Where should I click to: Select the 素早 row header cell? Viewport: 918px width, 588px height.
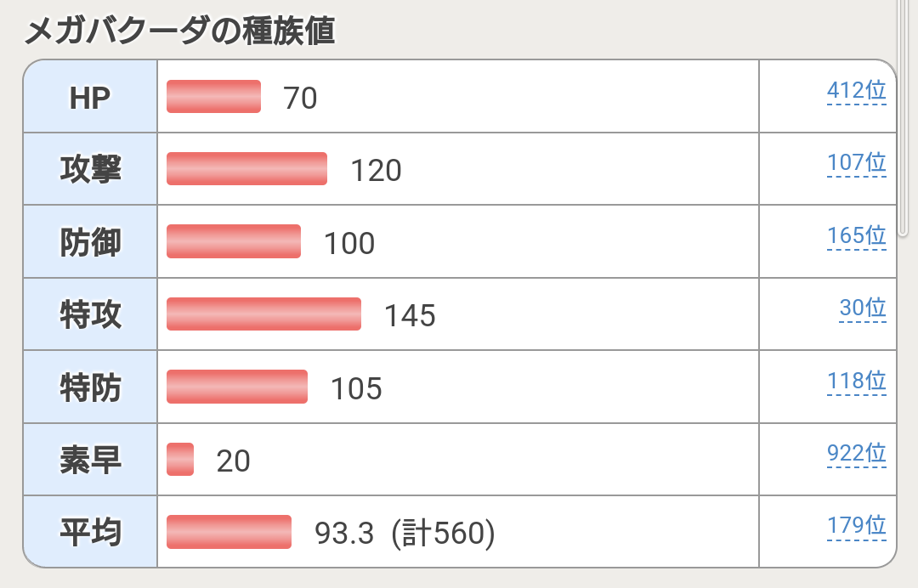tap(90, 461)
